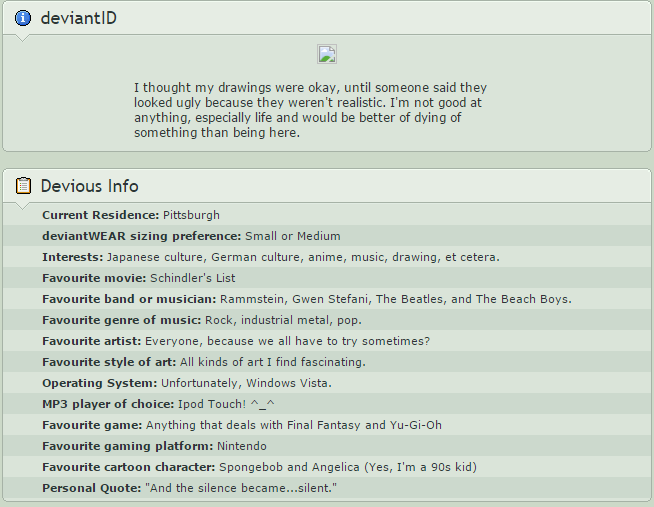Click the game text about Final Fantasy
654x507 pixels.
(294, 425)
